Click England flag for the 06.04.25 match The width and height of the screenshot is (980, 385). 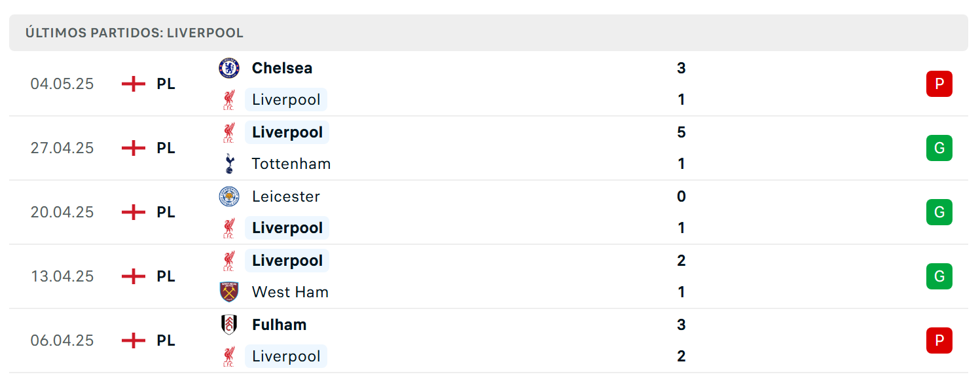[x=134, y=340]
